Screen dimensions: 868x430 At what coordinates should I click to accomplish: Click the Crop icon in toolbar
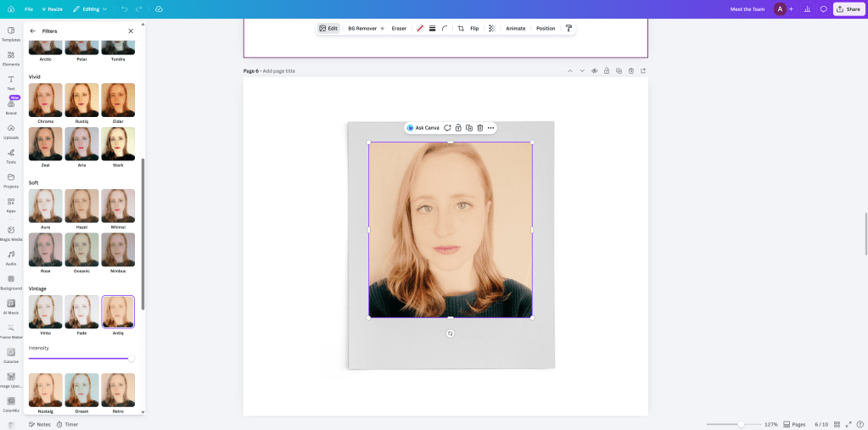click(x=461, y=28)
